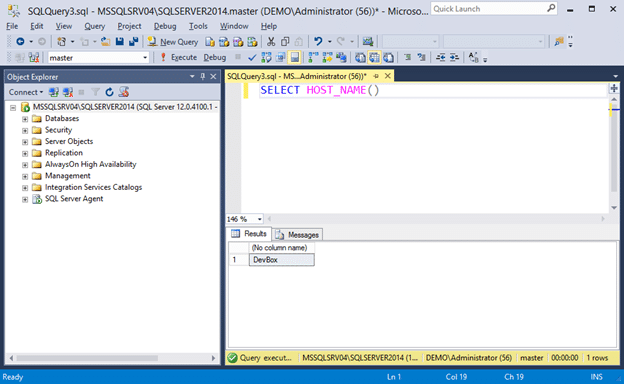The image size is (624, 384).
Task: Click the Analysis Services DMX Query icon
Action: coord(238,42)
